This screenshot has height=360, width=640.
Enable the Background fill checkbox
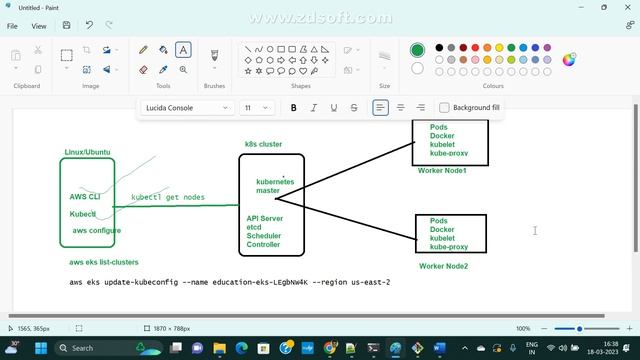(x=444, y=108)
